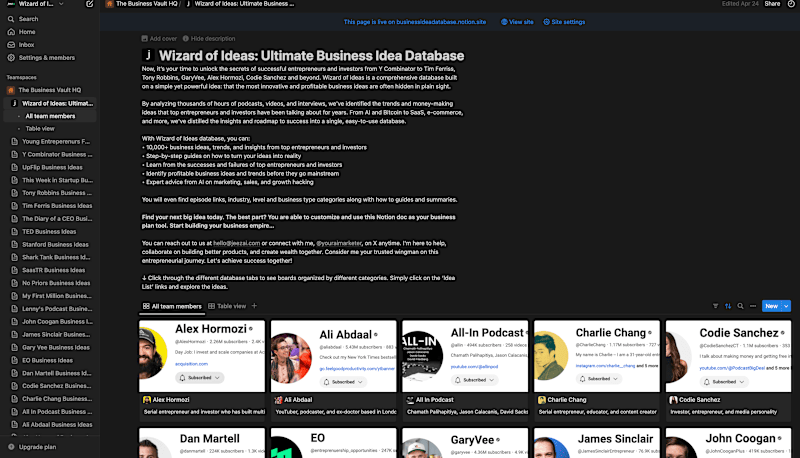The image size is (800, 458).
Task: Open Y Combinator Business page
Action: point(49,154)
